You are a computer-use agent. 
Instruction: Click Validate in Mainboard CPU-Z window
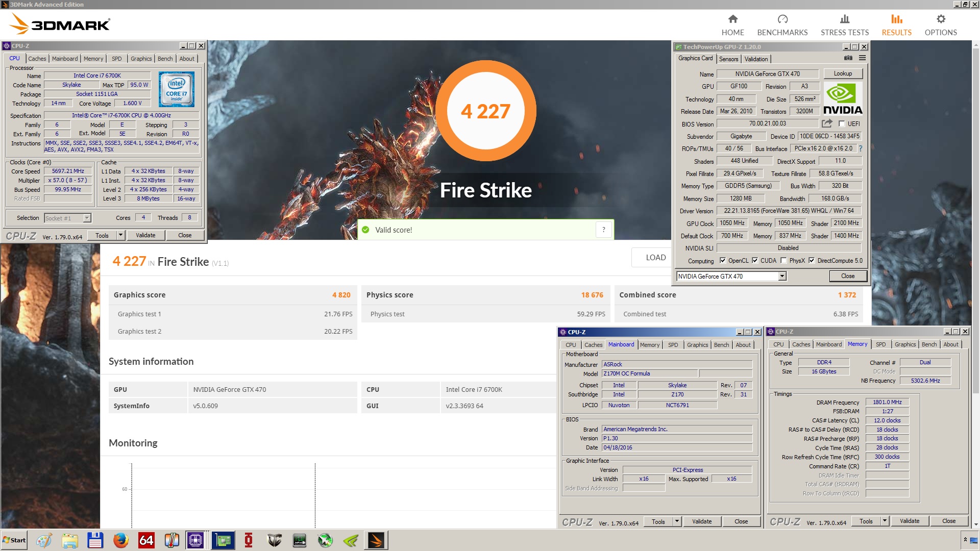[702, 521]
